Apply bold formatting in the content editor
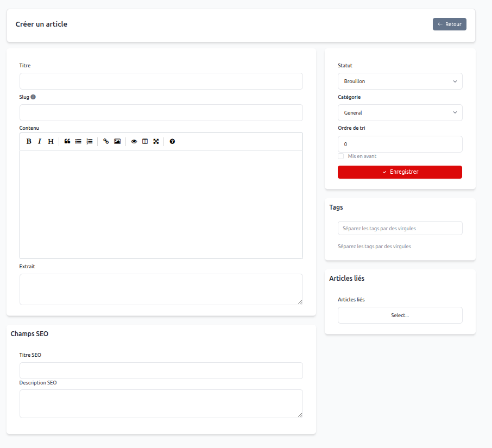The image size is (492, 448). (x=28, y=141)
